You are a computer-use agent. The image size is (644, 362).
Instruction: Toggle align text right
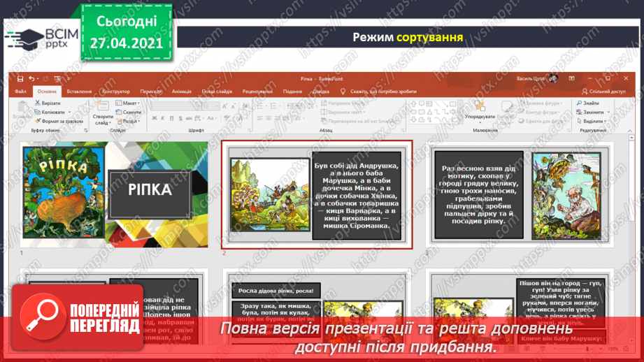tap(277, 118)
